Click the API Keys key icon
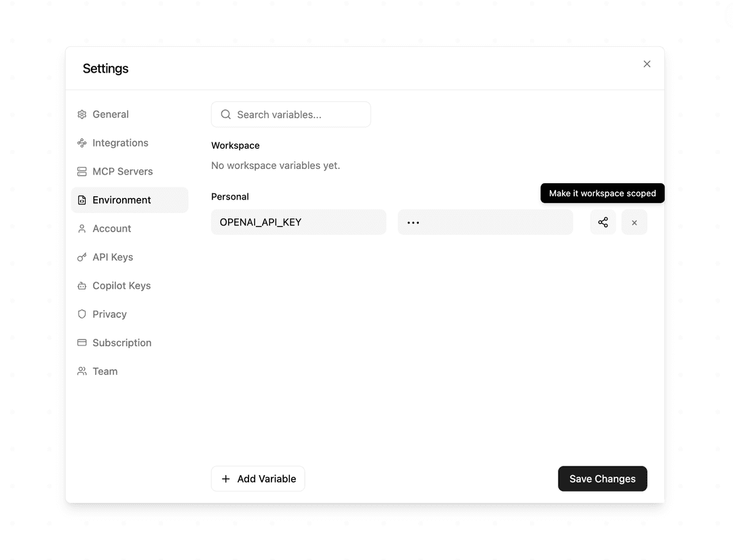 [81, 257]
